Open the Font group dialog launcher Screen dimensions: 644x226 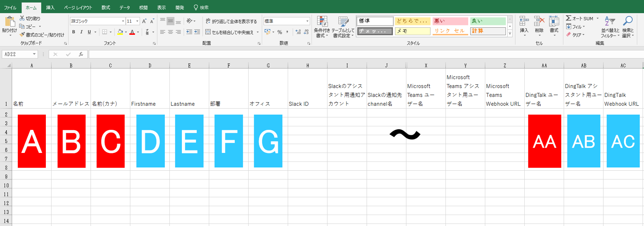[x=154, y=44]
